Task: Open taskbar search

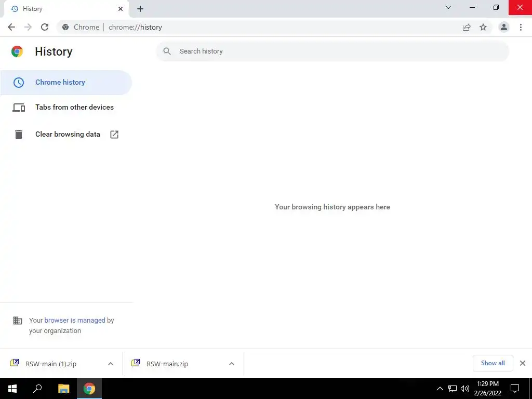Action: (x=37, y=389)
